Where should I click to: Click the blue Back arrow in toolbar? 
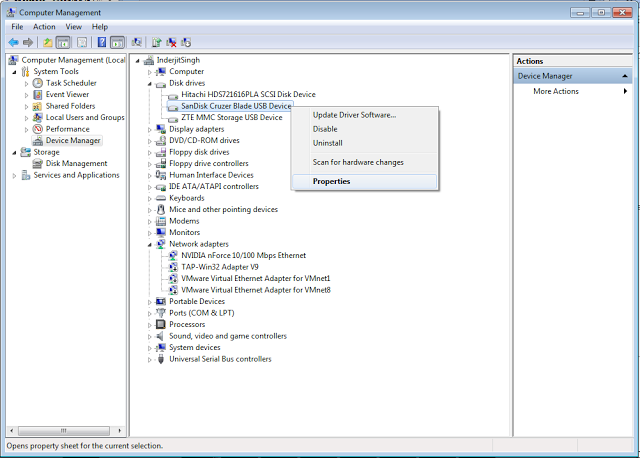click(13, 42)
